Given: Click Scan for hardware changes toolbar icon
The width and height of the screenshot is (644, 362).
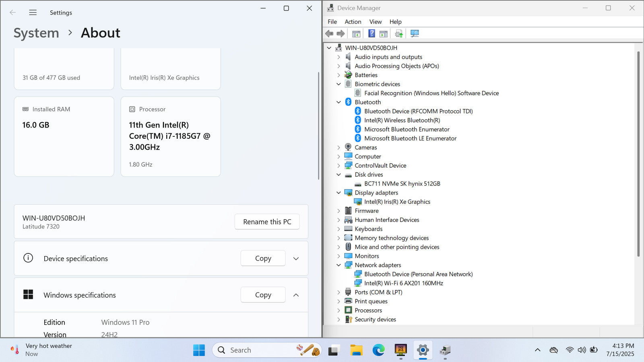Looking at the screenshot, I should pyautogui.click(x=415, y=33).
